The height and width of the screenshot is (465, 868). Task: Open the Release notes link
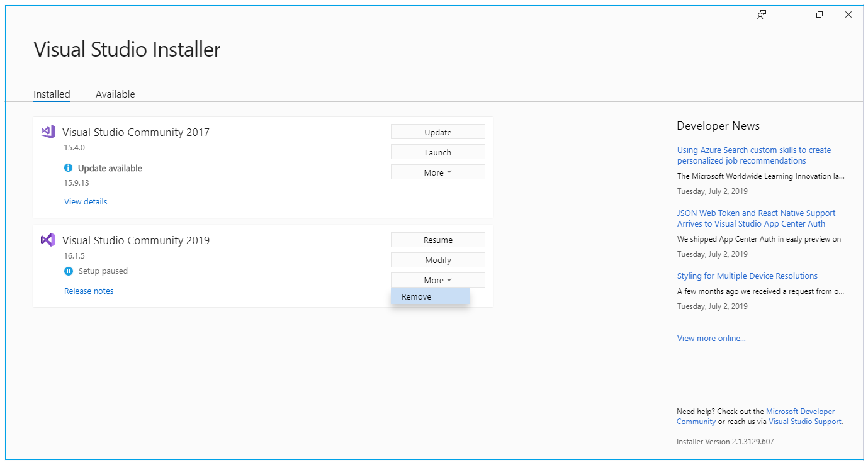pyautogui.click(x=89, y=291)
